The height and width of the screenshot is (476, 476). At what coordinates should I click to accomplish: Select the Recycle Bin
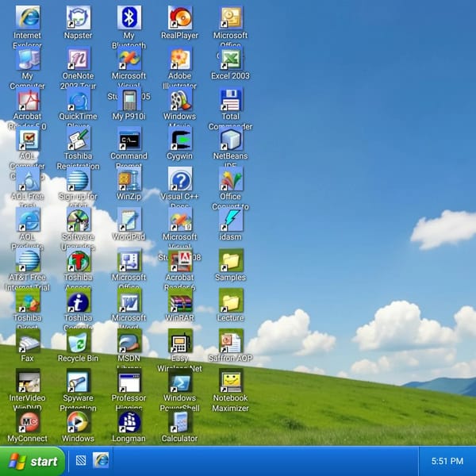tap(79, 341)
